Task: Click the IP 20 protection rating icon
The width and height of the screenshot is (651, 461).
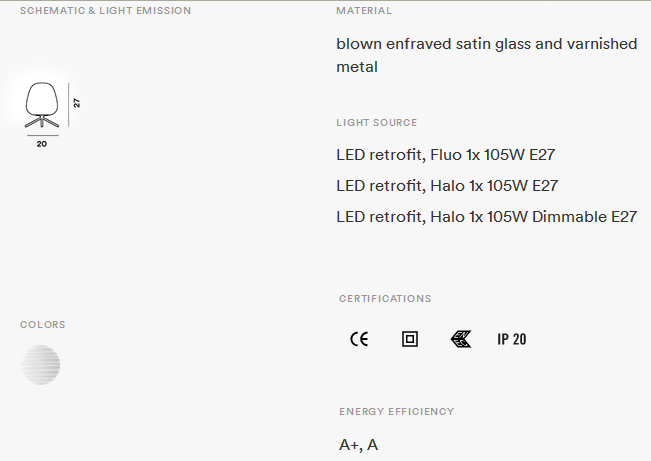Action: pyautogui.click(x=512, y=339)
